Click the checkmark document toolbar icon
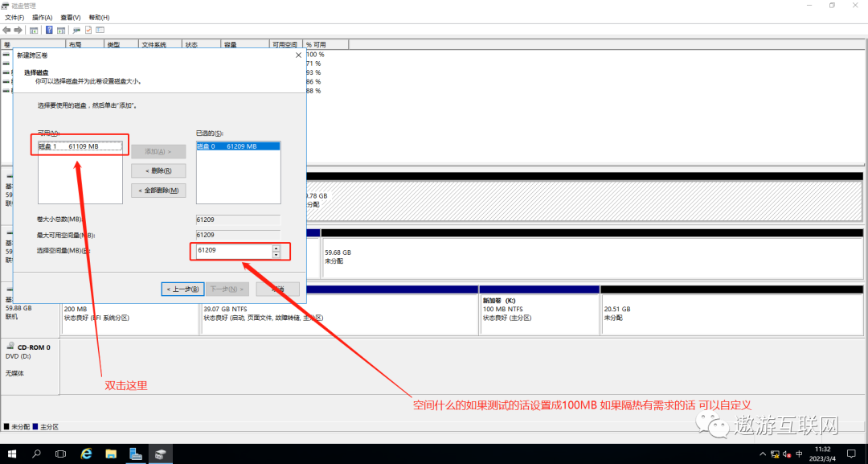 (88, 30)
